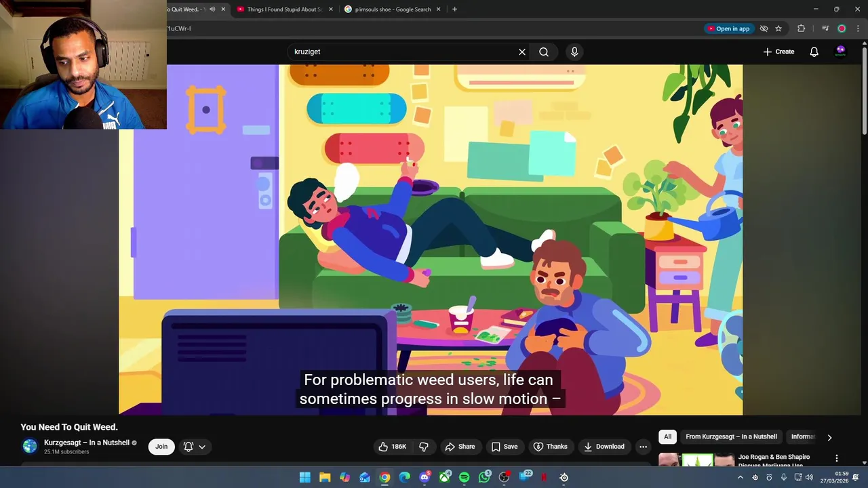This screenshot has width=868, height=488.
Task: Join the Kurzgesagt channel
Action: coord(161,447)
